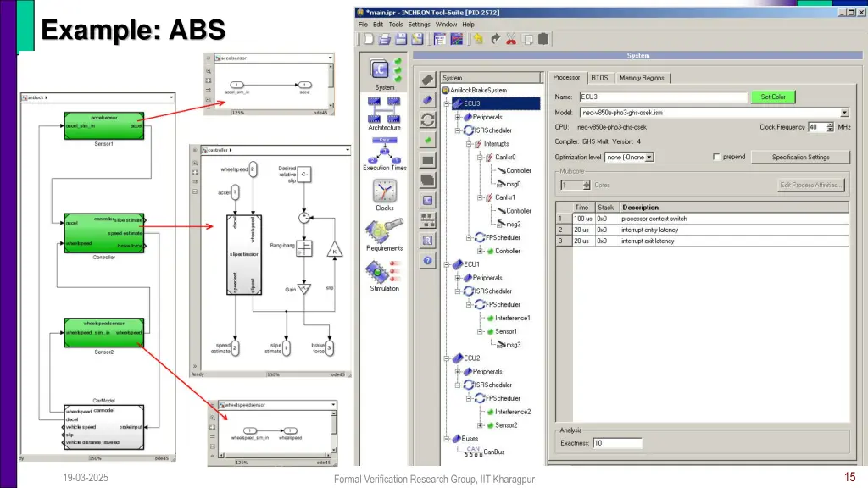The height and width of the screenshot is (488, 868).
Task: Click the green Set Color button
Action: (773, 97)
